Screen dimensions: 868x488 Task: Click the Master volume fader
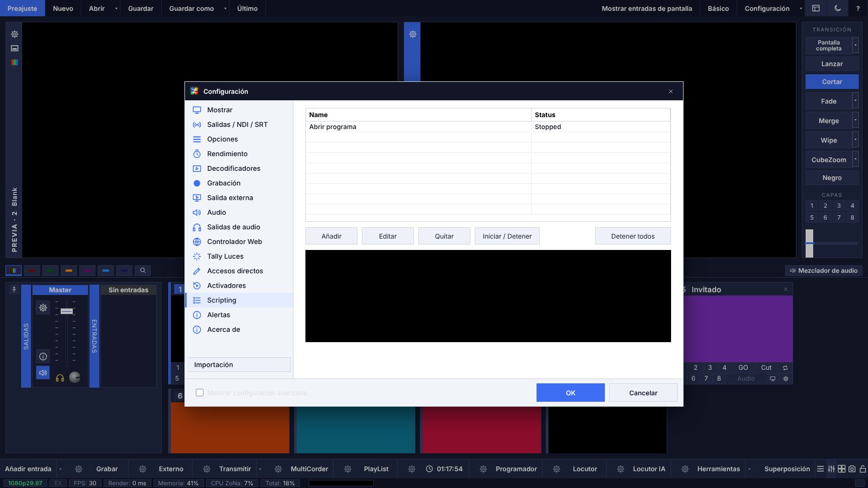(67, 311)
